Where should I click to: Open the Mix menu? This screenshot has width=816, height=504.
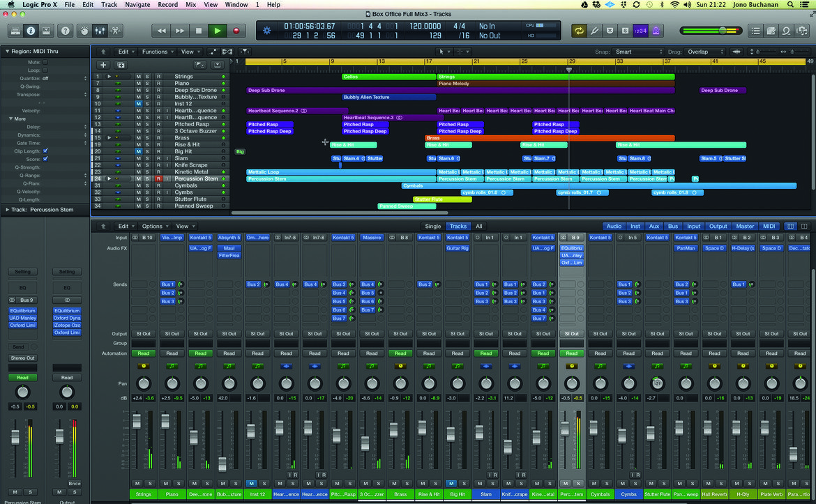191,5
